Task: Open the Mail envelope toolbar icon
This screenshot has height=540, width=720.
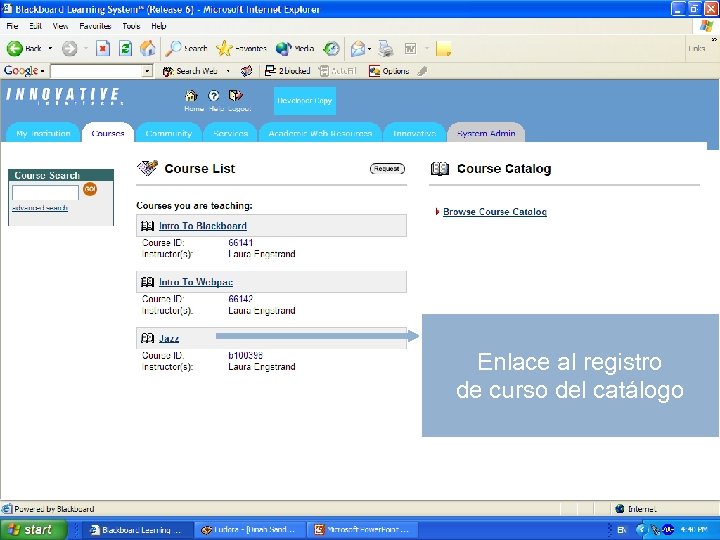Action: pyautogui.click(x=358, y=48)
